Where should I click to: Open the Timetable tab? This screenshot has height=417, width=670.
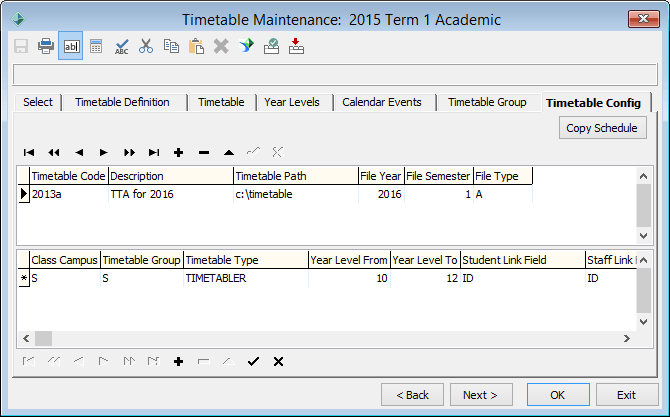221,103
